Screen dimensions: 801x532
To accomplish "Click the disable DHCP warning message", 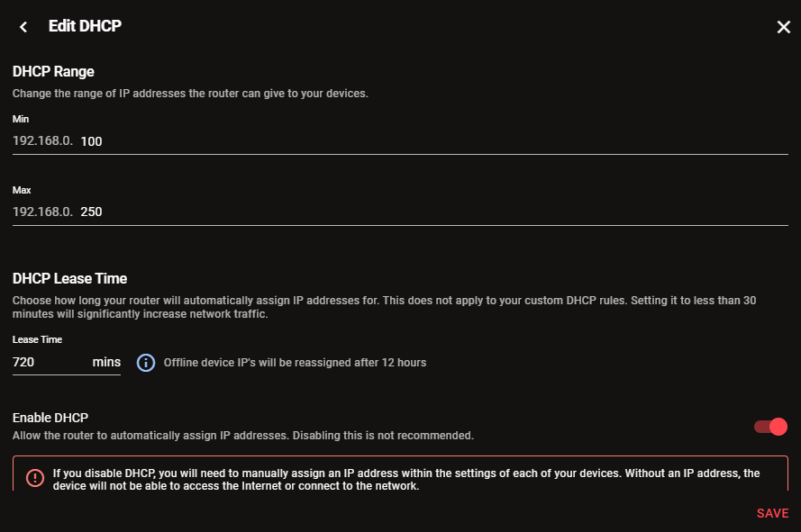I will point(406,480).
